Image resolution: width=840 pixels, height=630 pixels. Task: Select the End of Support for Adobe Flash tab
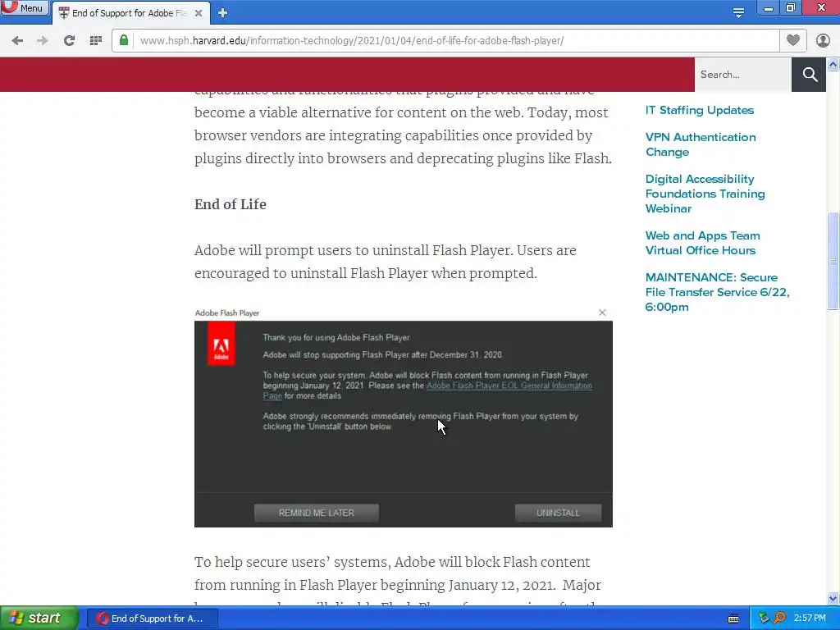coord(130,13)
